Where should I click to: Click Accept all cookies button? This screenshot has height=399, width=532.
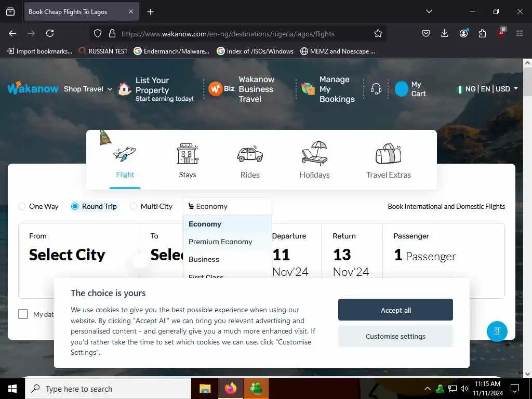395,310
